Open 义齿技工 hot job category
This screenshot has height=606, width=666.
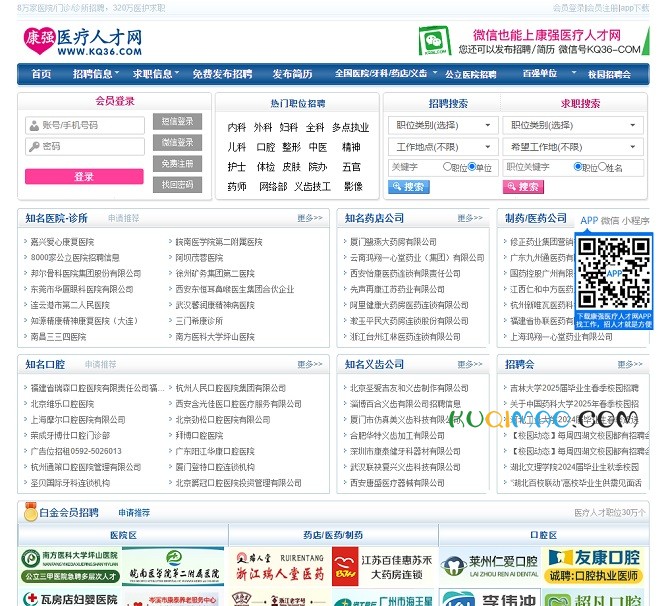(x=312, y=186)
